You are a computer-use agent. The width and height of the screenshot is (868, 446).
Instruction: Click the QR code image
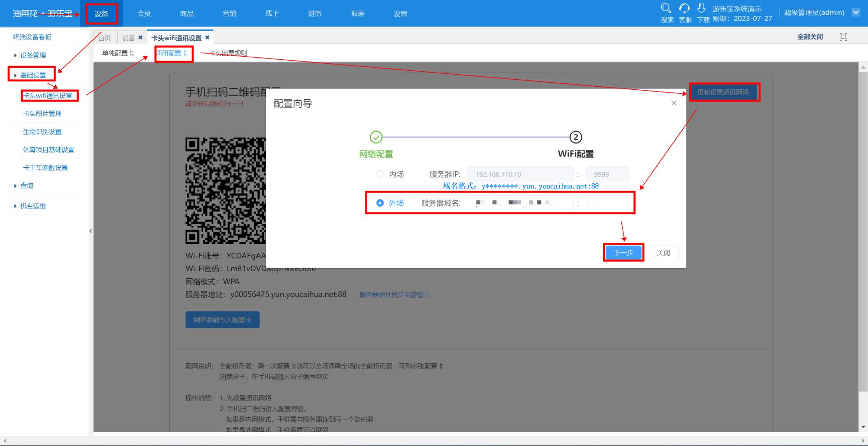[x=225, y=191]
